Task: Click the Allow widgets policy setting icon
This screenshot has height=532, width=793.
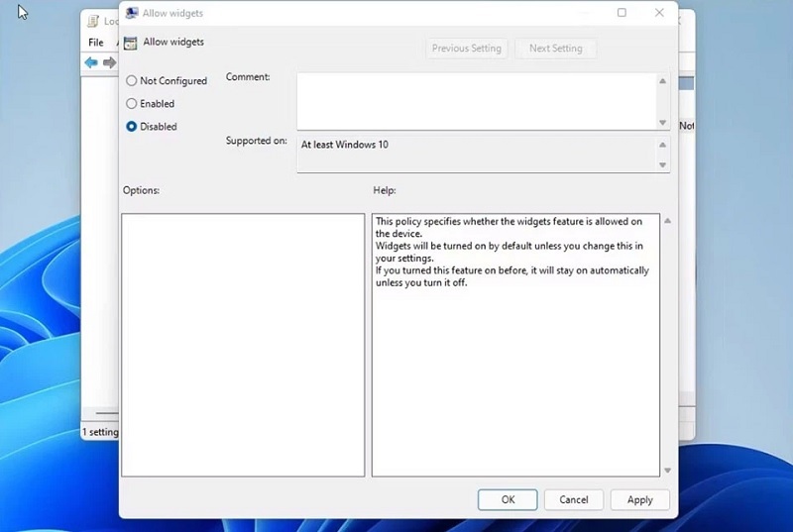Action: [x=130, y=44]
